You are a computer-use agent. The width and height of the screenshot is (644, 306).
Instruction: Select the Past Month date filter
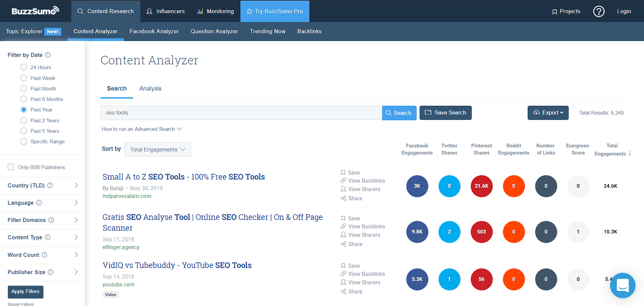24,88
